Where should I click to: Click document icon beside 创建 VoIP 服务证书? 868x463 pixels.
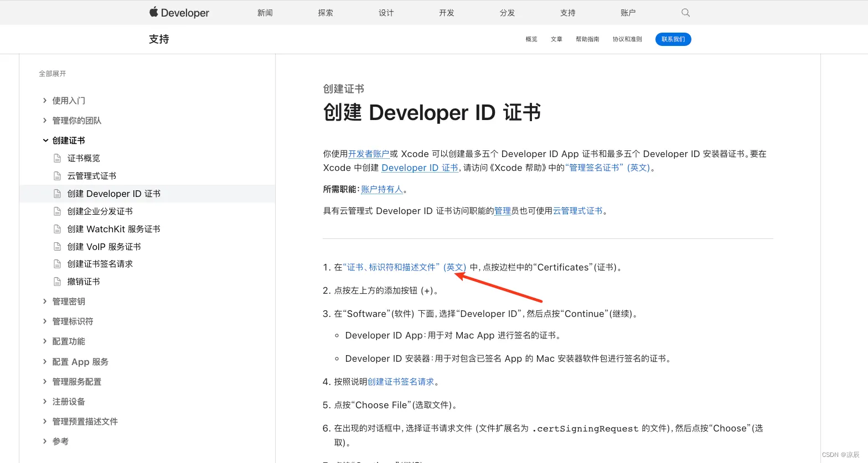[x=57, y=247]
